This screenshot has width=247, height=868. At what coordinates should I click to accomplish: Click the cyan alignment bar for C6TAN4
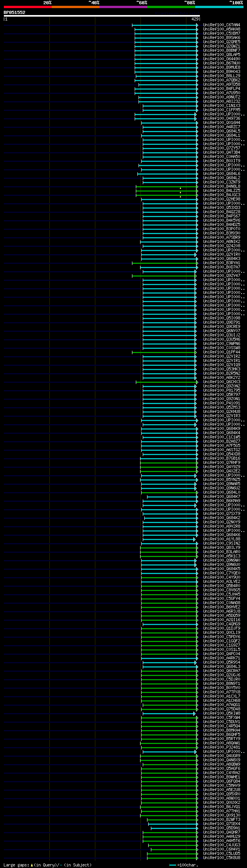(164, 25)
